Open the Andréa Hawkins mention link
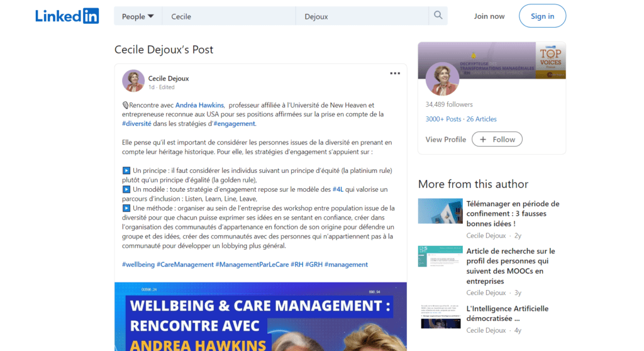The height and width of the screenshot is (351, 644). click(x=199, y=105)
